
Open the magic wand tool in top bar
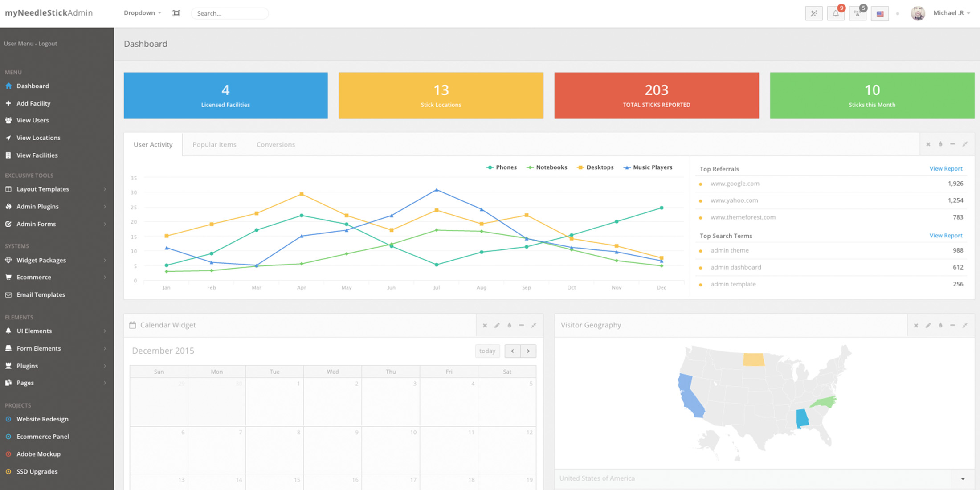point(814,13)
